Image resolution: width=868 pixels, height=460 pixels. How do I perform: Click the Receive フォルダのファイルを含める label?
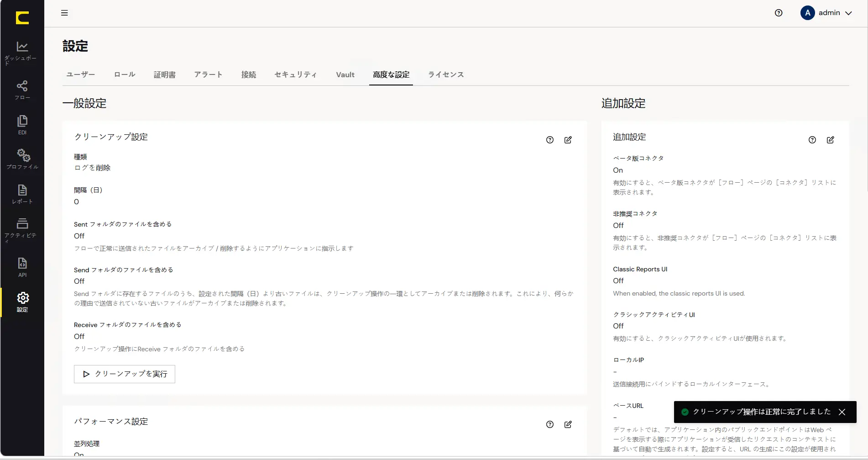[x=128, y=325]
